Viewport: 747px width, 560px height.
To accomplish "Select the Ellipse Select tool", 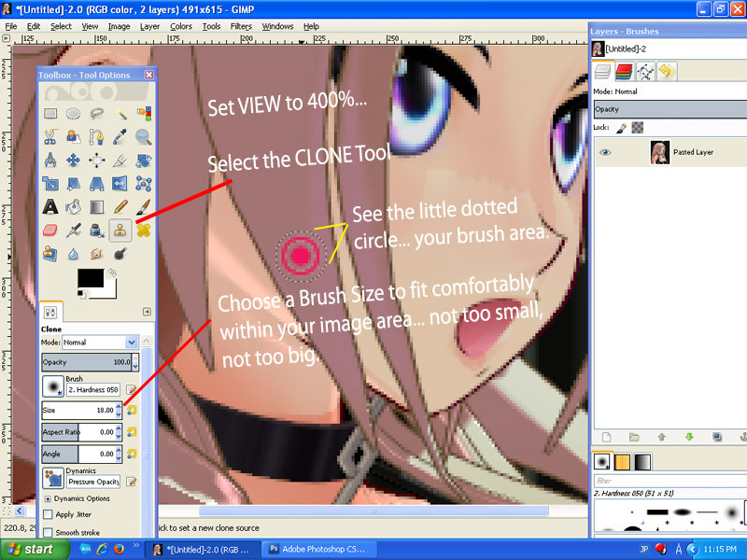I will [x=74, y=113].
